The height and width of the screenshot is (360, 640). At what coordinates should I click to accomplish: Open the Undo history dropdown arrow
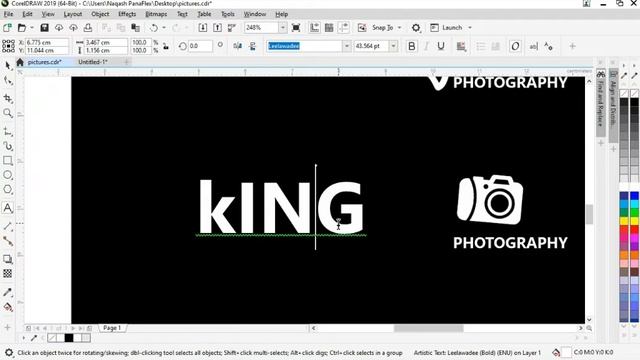click(x=164, y=28)
